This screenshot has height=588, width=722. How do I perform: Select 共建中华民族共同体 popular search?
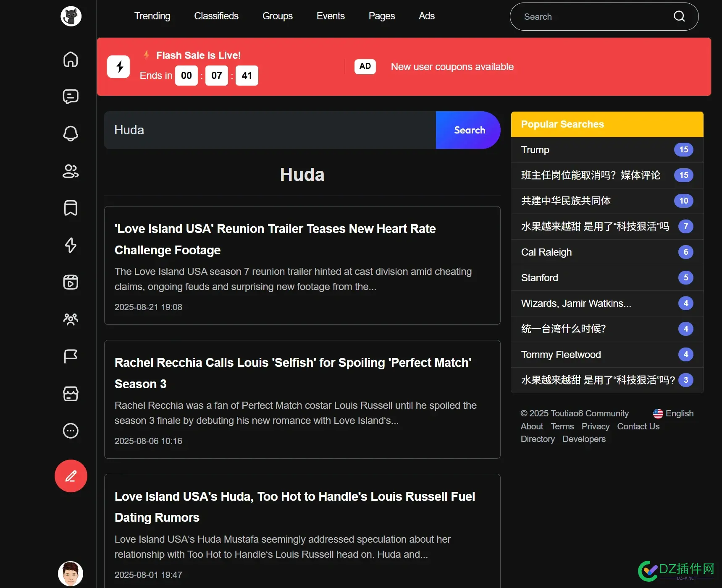pyautogui.click(x=607, y=201)
